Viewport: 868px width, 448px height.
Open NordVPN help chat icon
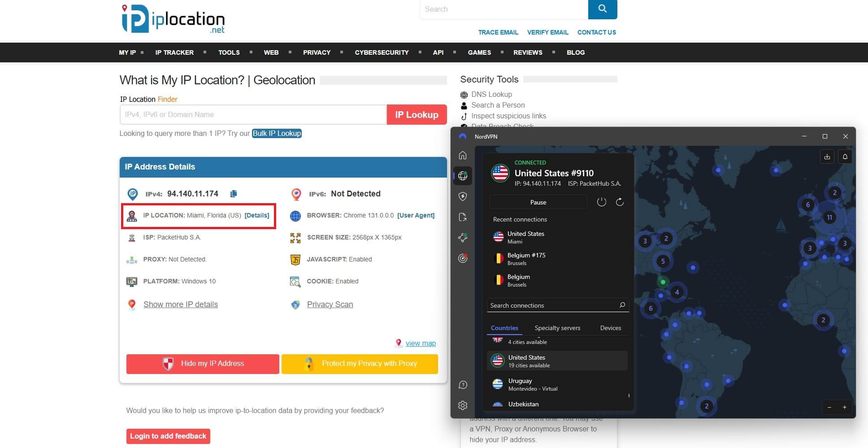click(463, 385)
